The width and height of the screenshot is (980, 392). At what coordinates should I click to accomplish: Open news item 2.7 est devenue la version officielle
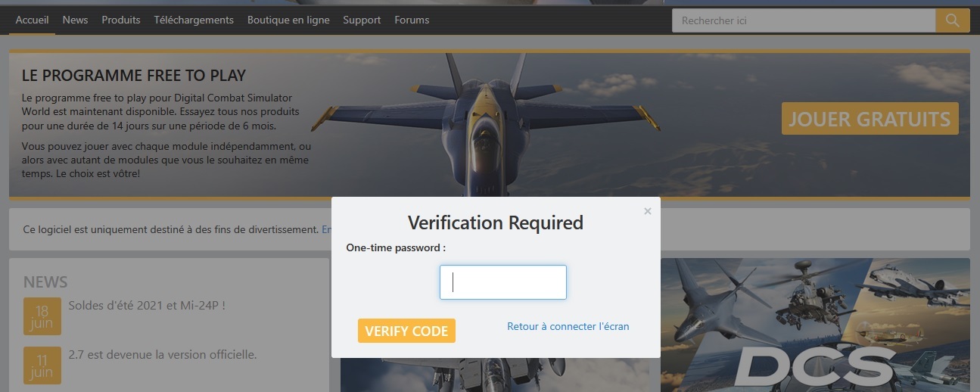click(x=163, y=354)
